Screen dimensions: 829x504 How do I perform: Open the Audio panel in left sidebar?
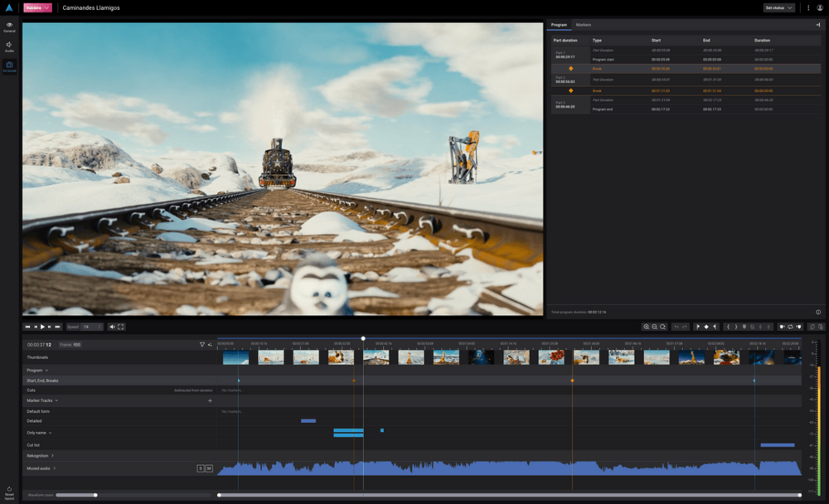tap(9, 46)
